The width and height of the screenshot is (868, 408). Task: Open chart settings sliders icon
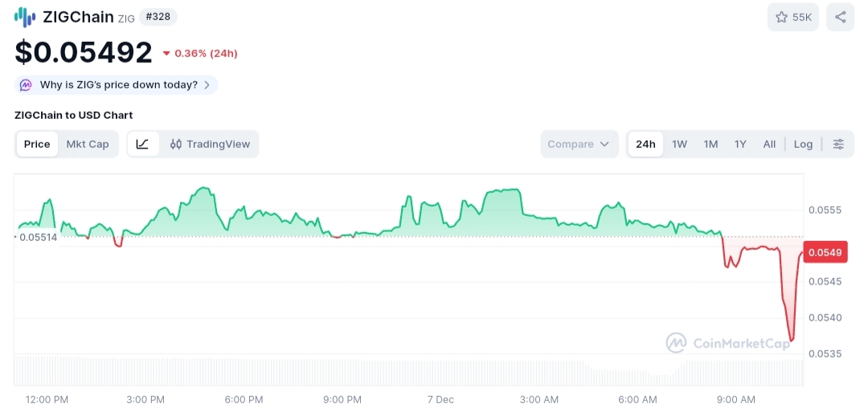click(838, 145)
